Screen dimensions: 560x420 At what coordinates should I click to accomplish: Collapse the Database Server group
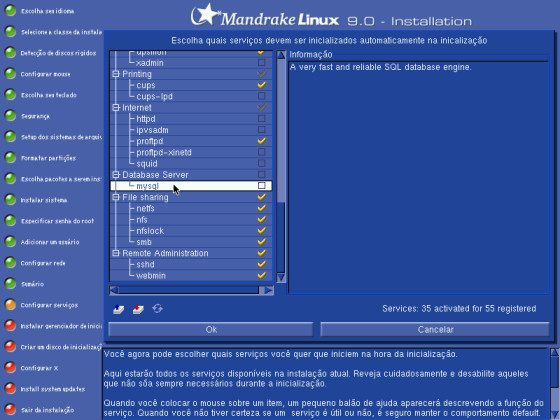tap(116, 175)
